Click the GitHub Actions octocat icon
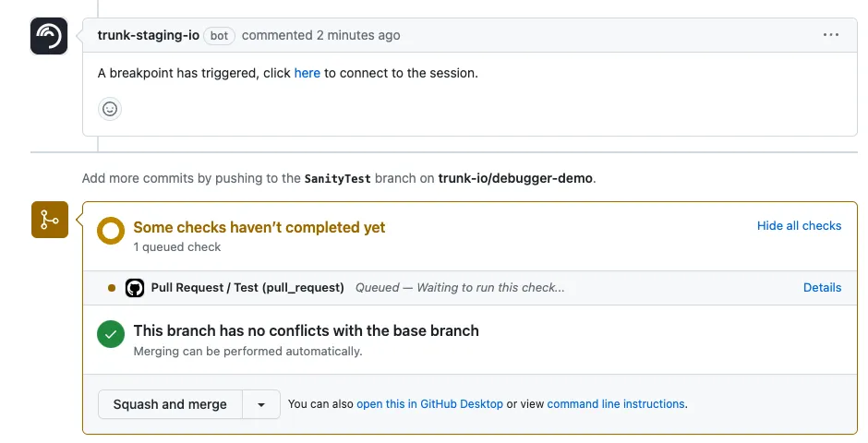This screenshot has height=443, width=868. pyautogui.click(x=135, y=288)
